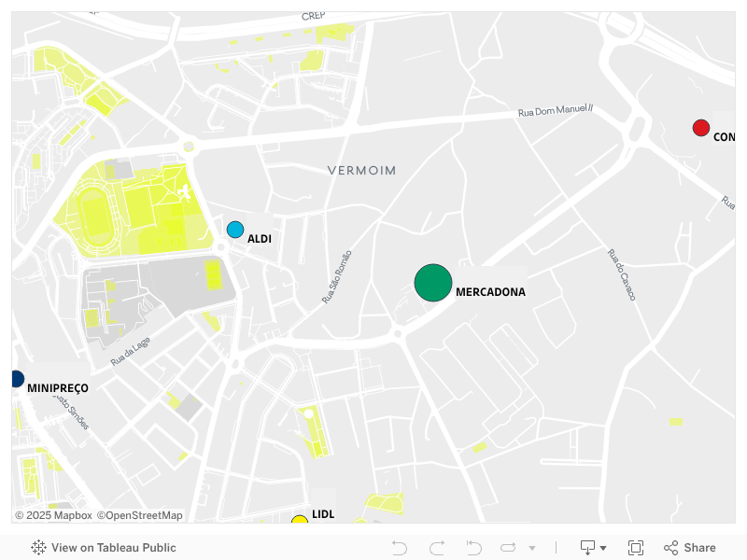Screen dimensions: 747x560
Task: Open the Mapbox attribution link
Action: click(x=53, y=515)
